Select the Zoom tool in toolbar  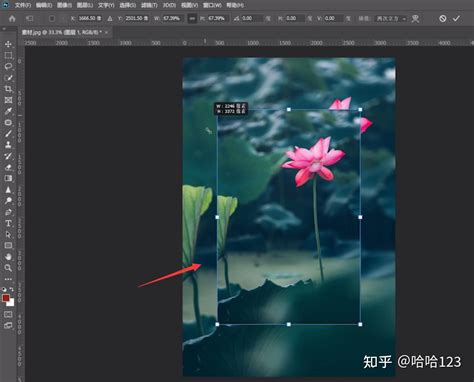8,268
